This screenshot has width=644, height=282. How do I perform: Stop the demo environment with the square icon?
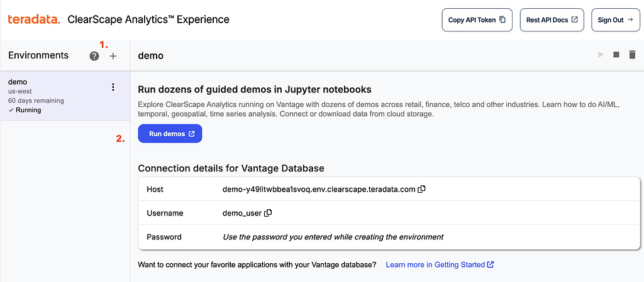click(x=616, y=55)
